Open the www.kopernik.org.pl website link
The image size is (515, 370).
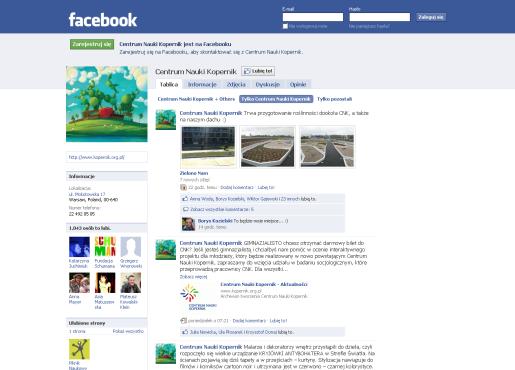coord(96,157)
